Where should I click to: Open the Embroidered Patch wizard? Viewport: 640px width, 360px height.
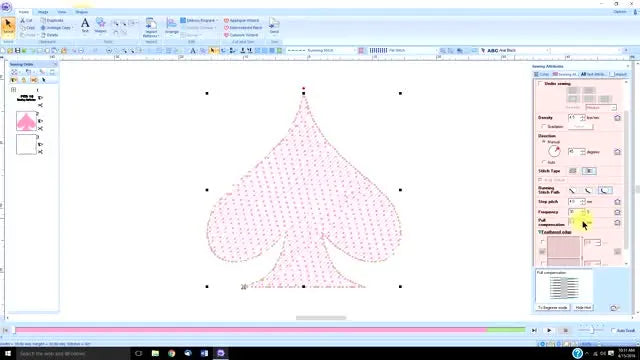tap(243, 28)
